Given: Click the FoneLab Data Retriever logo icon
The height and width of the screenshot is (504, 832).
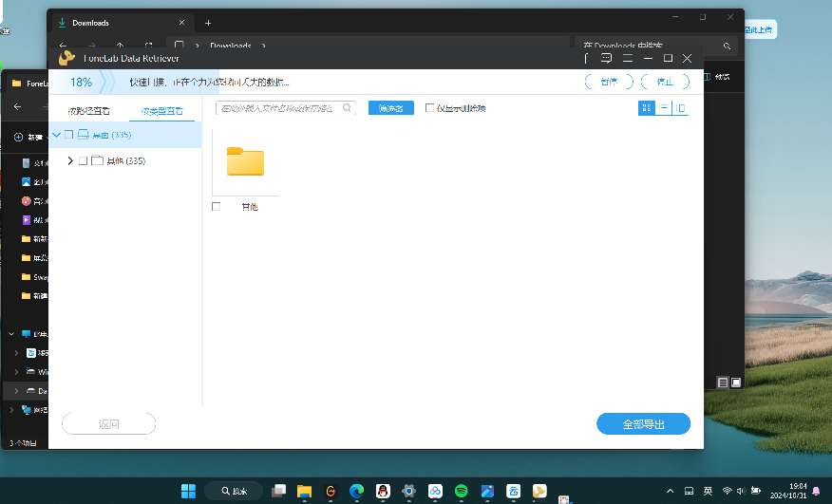Looking at the screenshot, I should [66, 58].
